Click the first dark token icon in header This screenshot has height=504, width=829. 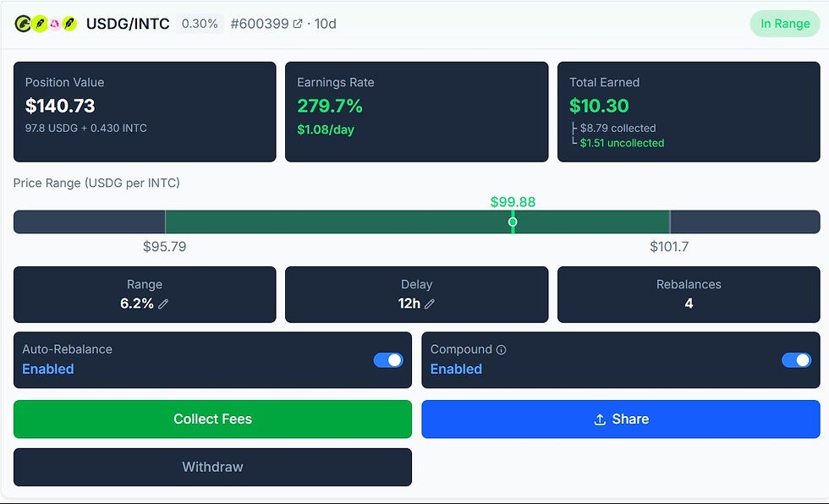coord(23,24)
